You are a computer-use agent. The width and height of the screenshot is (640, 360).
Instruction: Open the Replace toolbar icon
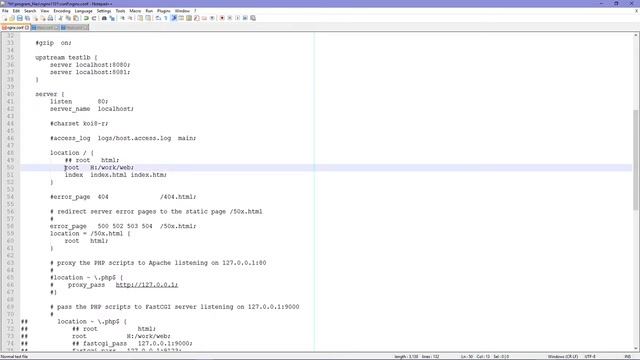pyautogui.click(x=112, y=18)
